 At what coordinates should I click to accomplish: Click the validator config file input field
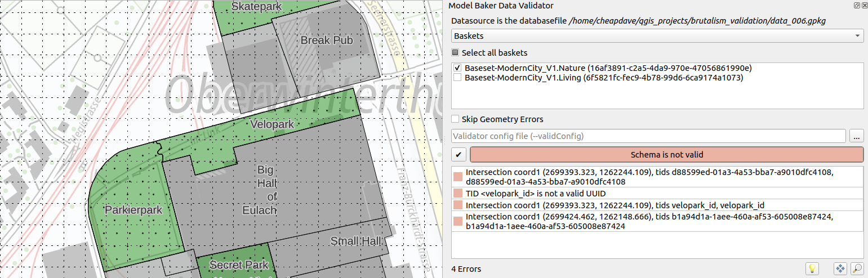[648, 136]
